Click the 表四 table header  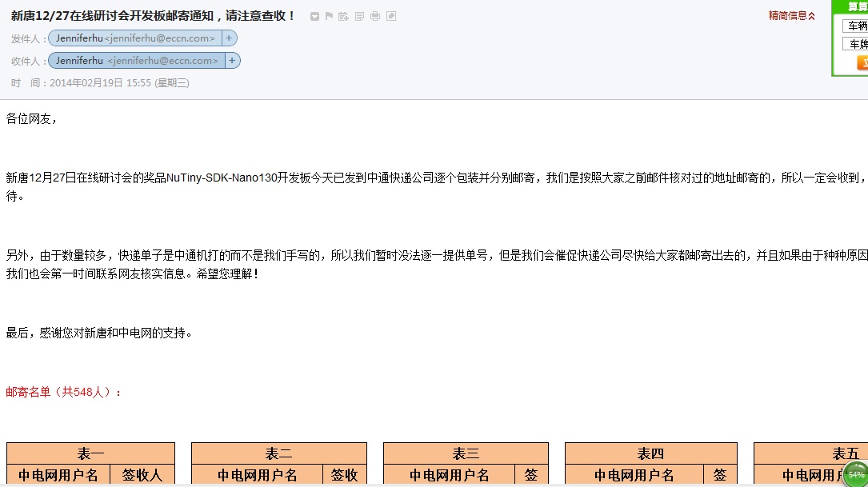[651, 453]
